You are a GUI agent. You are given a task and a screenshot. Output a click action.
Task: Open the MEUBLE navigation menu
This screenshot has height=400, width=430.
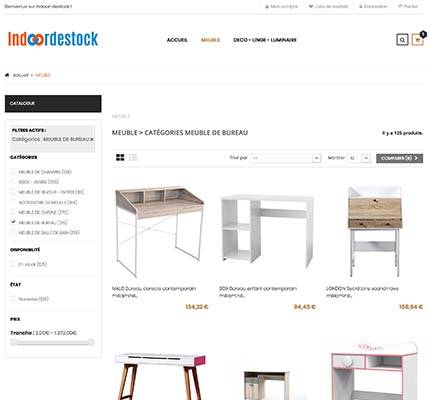[x=210, y=40]
